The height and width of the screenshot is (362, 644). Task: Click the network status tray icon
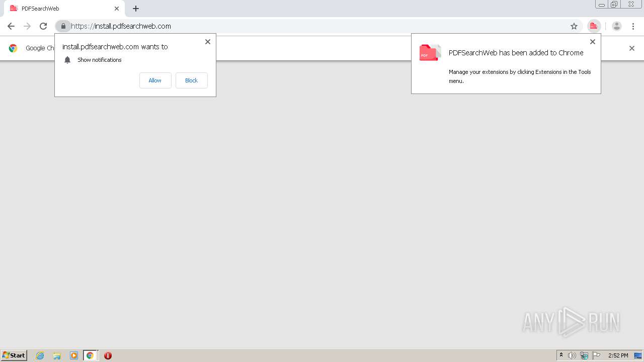584,355
